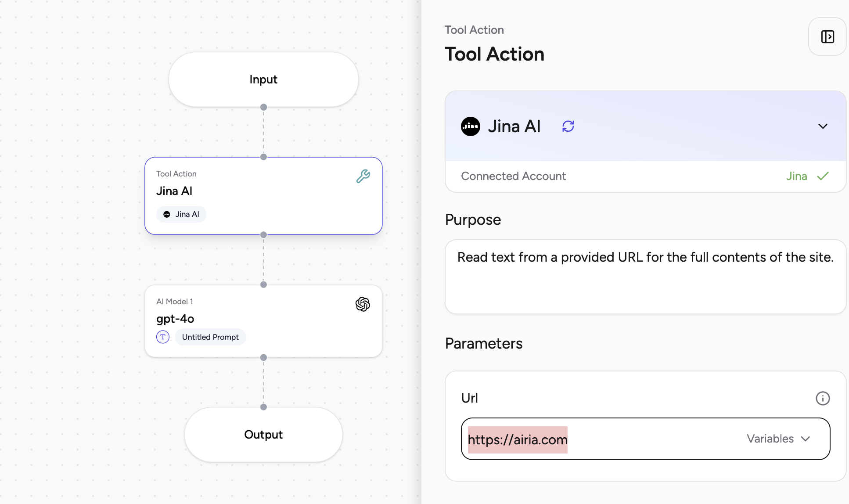Image resolution: width=849 pixels, height=504 pixels.
Task: Collapse the side panel with the panel icon
Action: tap(827, 37)
